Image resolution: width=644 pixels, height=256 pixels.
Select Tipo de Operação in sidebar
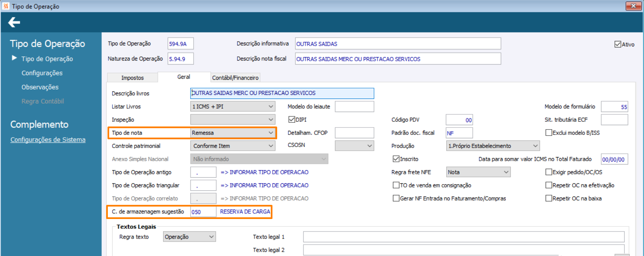[x=47, y=59]
